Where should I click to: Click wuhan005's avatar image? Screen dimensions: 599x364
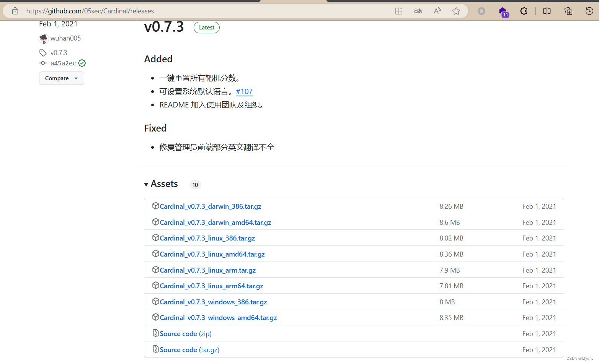coord(44,38)
